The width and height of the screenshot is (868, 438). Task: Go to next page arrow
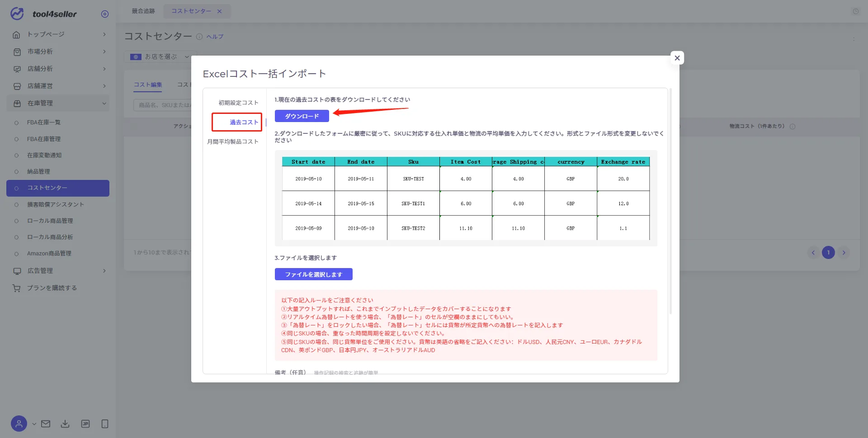coord(844,253)
